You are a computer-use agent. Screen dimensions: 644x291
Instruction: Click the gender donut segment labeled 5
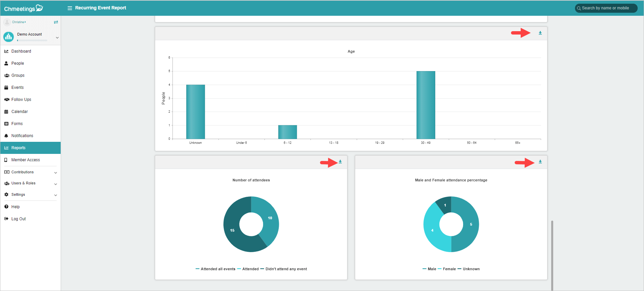pyautogui.click(x=471, y=224)
